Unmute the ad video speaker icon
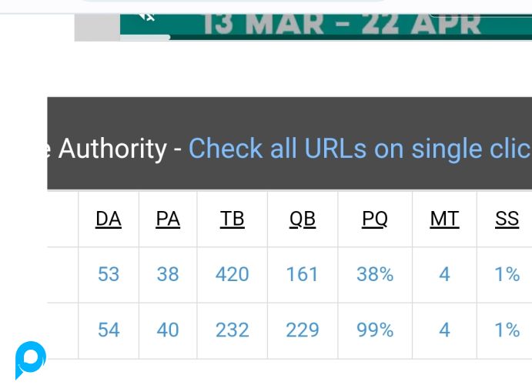The image size is (532, 392). pyautogui.click(x=147, y=17)
